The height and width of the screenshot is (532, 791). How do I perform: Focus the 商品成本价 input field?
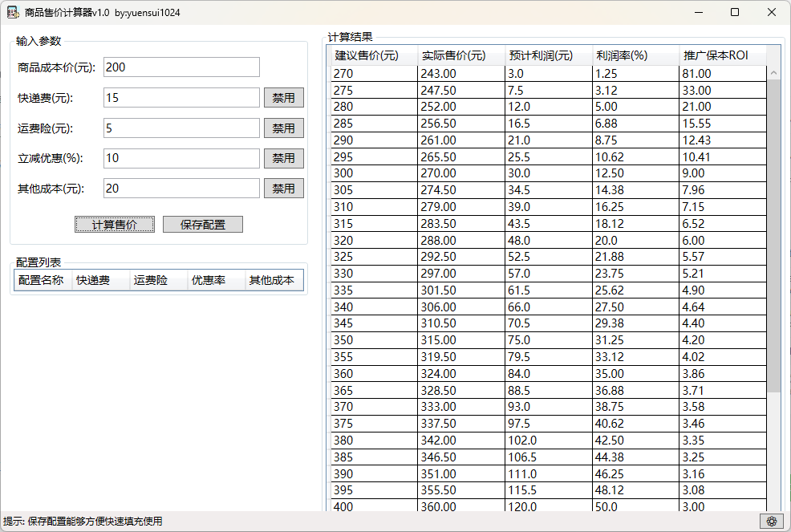(181, 67)
